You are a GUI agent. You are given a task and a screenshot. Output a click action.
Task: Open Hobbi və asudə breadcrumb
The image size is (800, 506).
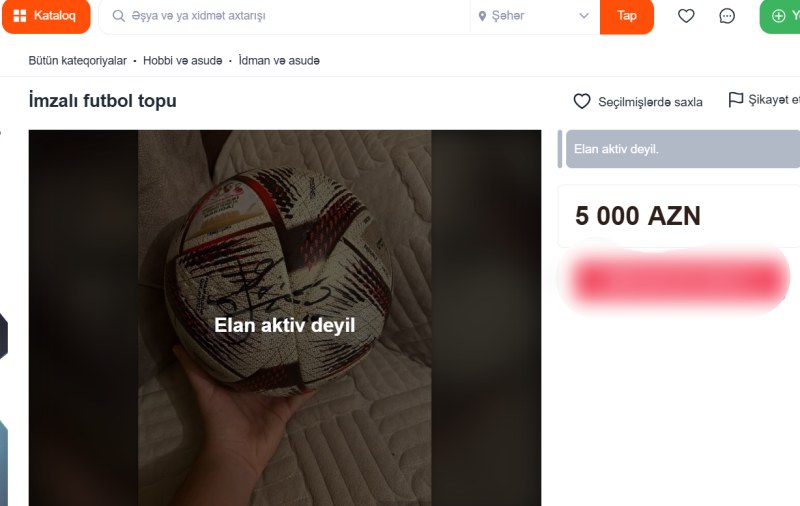[x=183, y=61]
